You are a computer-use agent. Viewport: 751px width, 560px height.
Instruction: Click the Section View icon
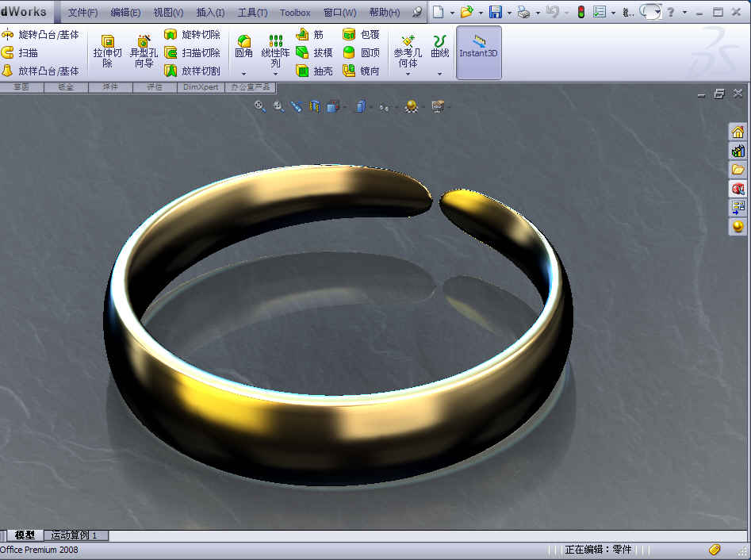[315, 106]
